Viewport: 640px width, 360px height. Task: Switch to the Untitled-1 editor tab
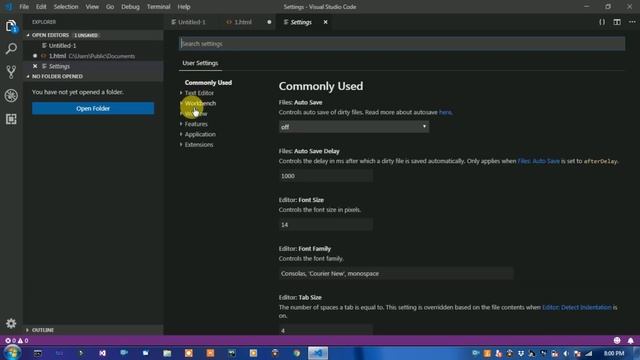pos(192,22)
